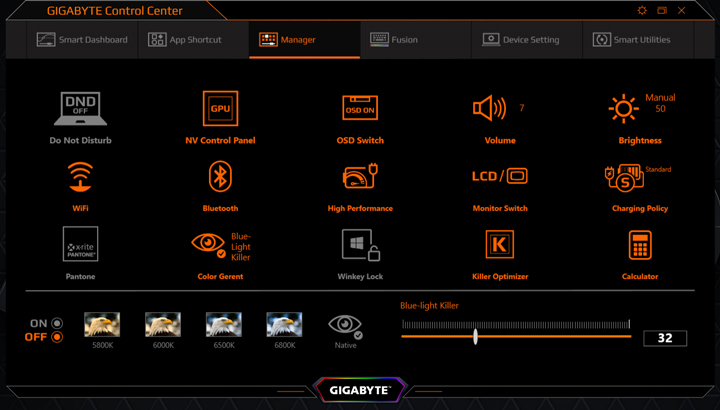This screenshot has height=410, width=720.
Task: Click the Blue-light Killer slider handle
Action: tap(476, 337)
